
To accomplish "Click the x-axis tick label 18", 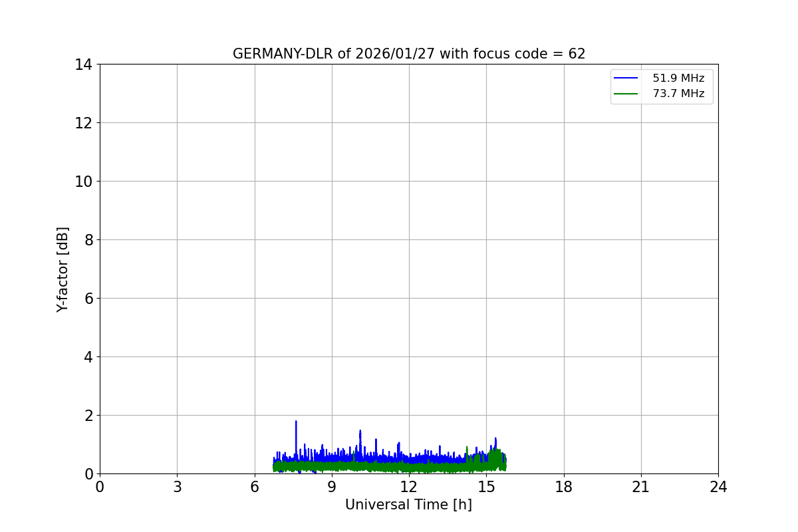I will tap(564, 487).
